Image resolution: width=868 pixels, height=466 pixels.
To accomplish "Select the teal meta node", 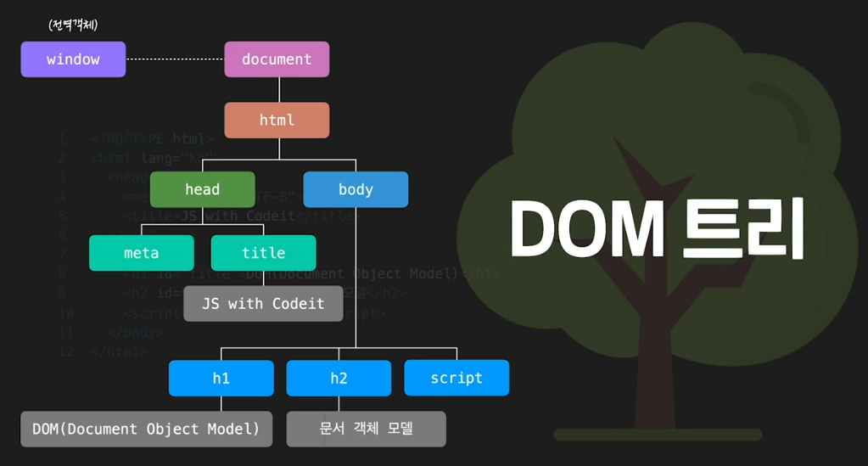I will (142, 253).
